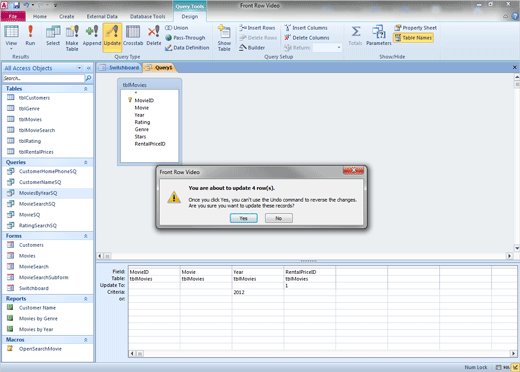Collapse the navigation pane with shutter button

click(x=89, y=68)
